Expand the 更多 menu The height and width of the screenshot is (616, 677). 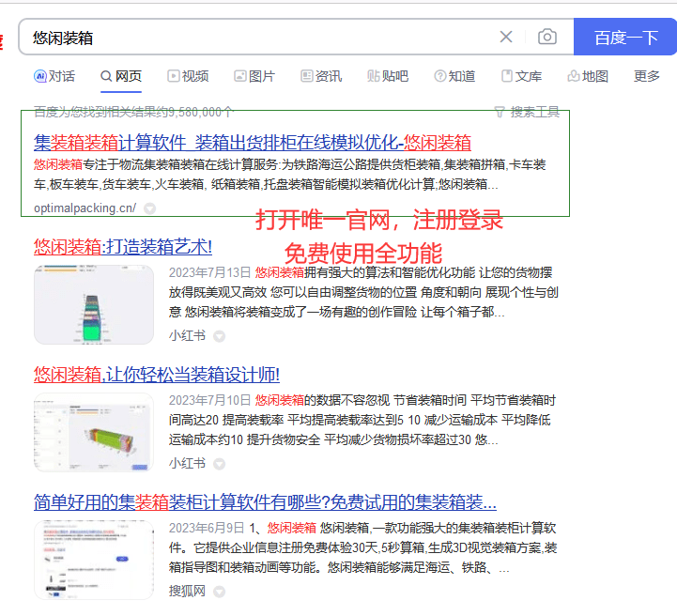click(646, 76)
